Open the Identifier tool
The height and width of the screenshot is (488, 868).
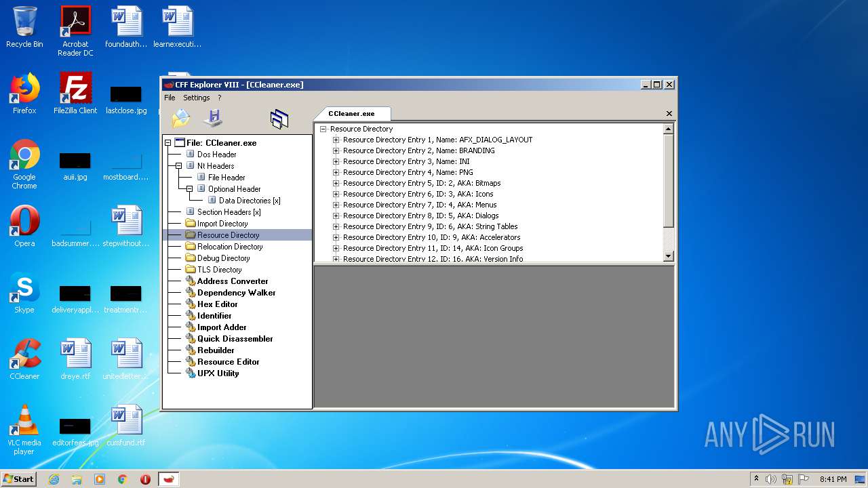point(214,316)
